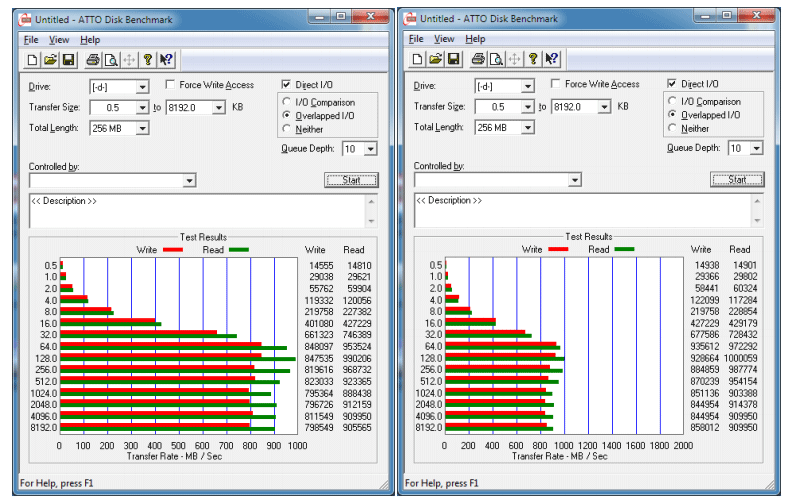Select Overlapped I/O radio in right window
This screenshot has height=504, width=788.
coord(672,115)
